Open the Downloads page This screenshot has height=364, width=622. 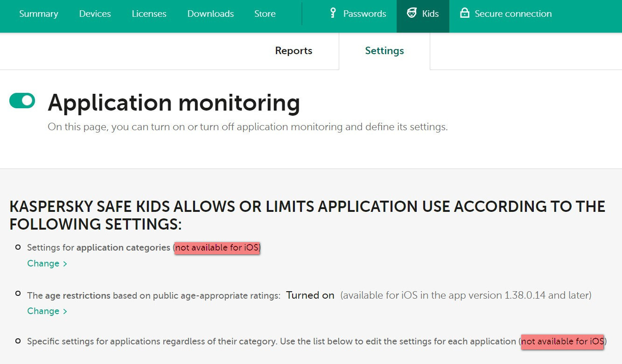(x=210, y=14)
